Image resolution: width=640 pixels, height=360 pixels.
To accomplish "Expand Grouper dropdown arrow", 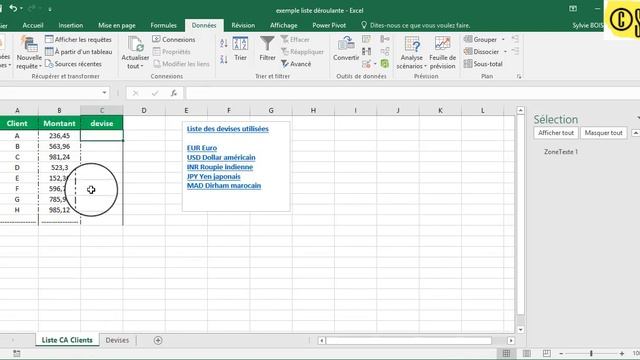I will (x=503, y=40).
